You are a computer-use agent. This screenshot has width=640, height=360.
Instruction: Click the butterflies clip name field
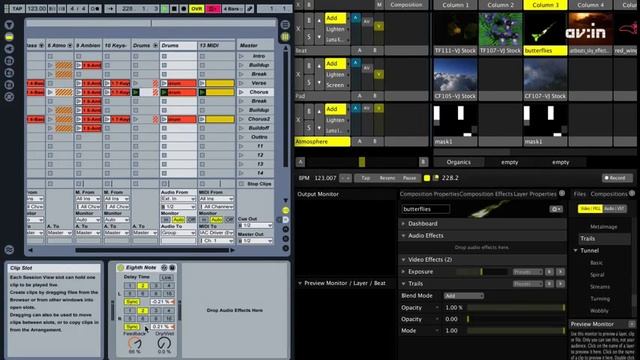coord(425,209)
